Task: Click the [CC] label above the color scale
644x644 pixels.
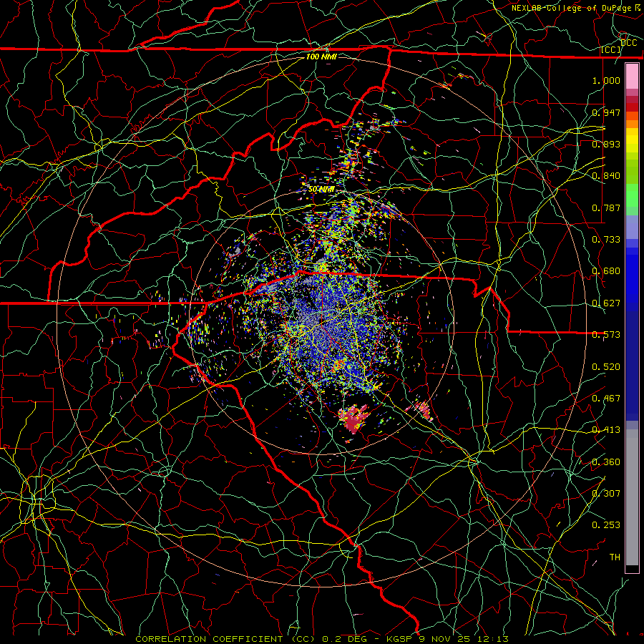Action: (x=611, y=50)
